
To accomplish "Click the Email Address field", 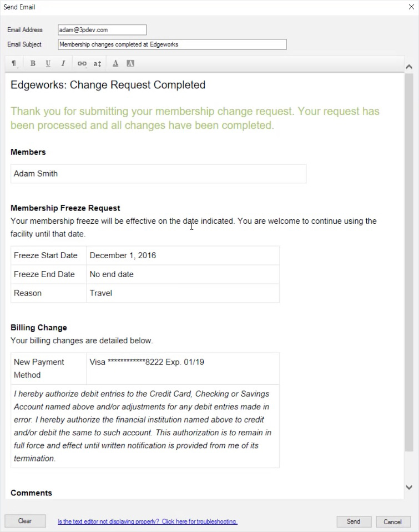I will (x=102, y=30).
